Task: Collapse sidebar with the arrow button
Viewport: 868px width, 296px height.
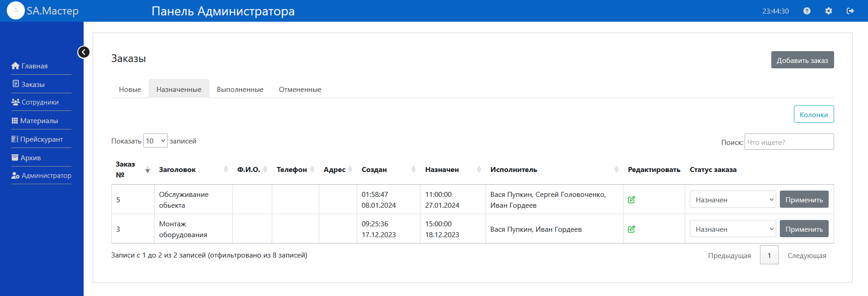Action: point(84,52)
